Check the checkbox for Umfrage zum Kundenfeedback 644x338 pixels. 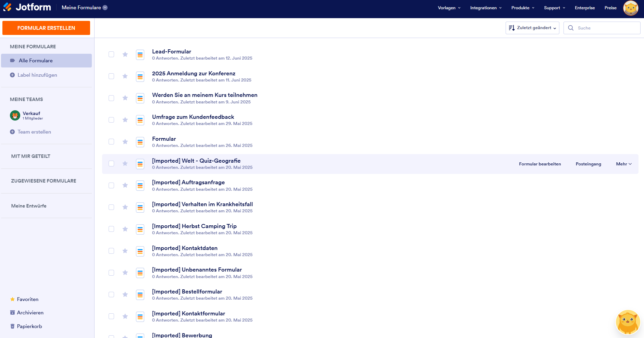click(111, 120)
